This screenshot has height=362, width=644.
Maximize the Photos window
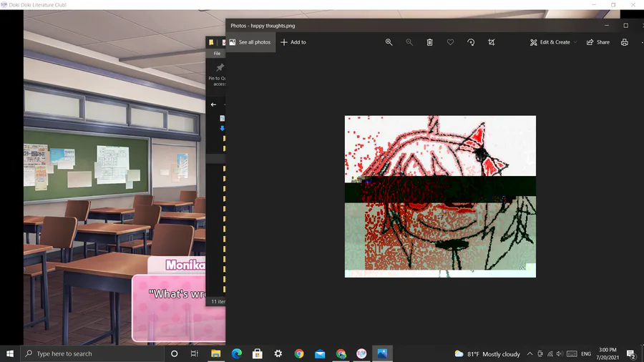coord(625,26)
